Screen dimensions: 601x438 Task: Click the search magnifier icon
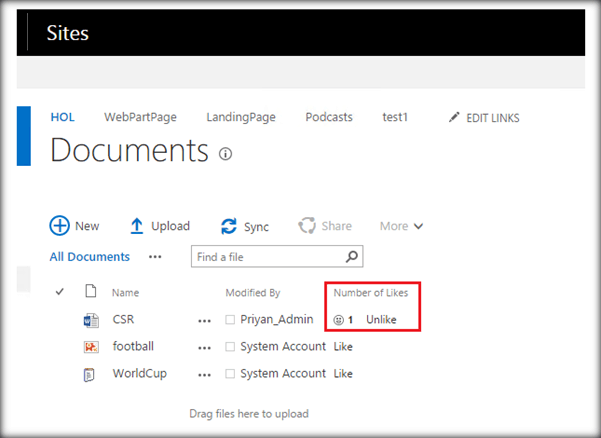[x=351, y=257]
